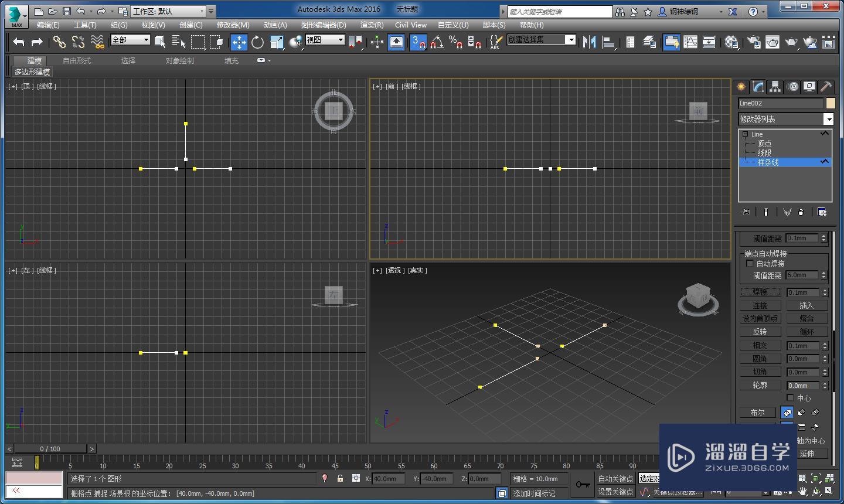
Task: Enable 自动焊接 checkbox
Action: point(750,264)
